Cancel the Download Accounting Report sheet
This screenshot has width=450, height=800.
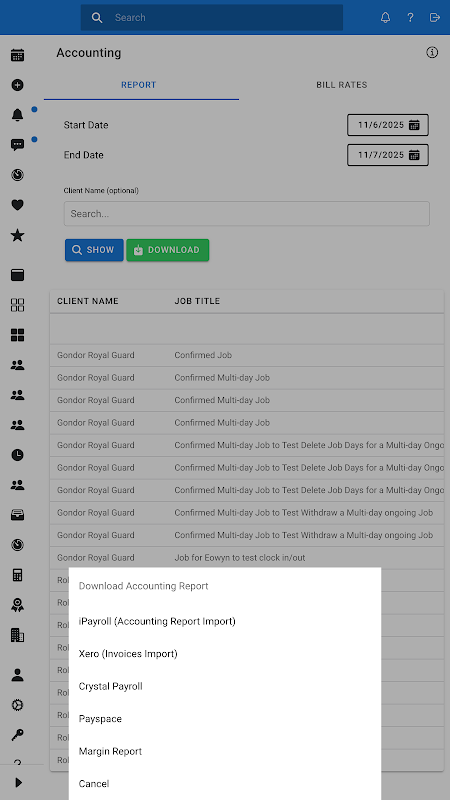click(x=225, y=784)
